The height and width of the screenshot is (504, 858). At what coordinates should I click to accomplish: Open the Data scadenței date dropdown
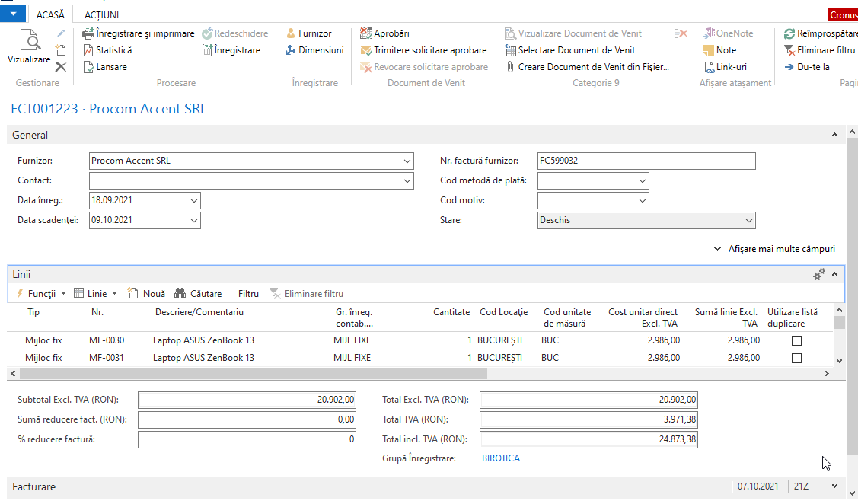click(193, 220)
